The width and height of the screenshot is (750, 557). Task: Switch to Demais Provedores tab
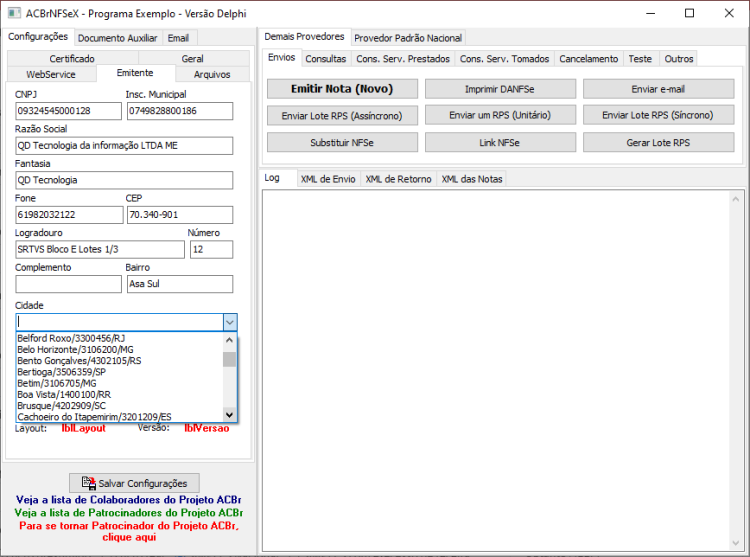[x=304, y=37]
